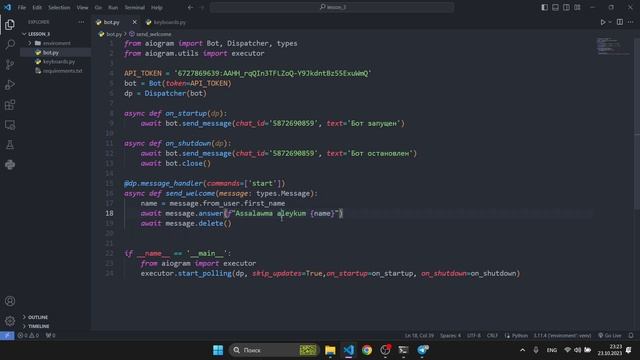
Task: Open the Search view in activity bar
Action: (x=10, y=44)
